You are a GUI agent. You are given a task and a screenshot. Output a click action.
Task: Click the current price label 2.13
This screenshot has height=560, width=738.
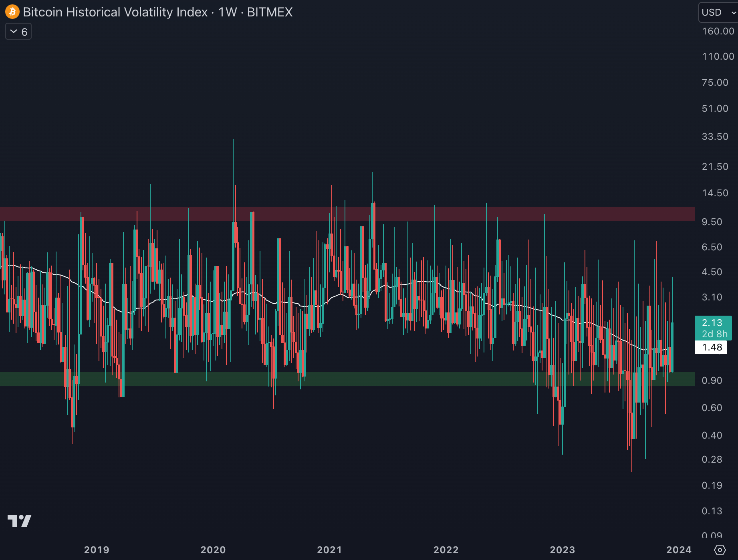pyautogui.click(x=712, y=323)
